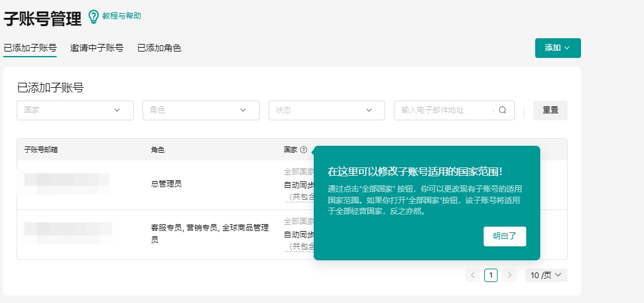
Task: Switch to the 已添加子账号 tab
Action: [x=30, y=48]
